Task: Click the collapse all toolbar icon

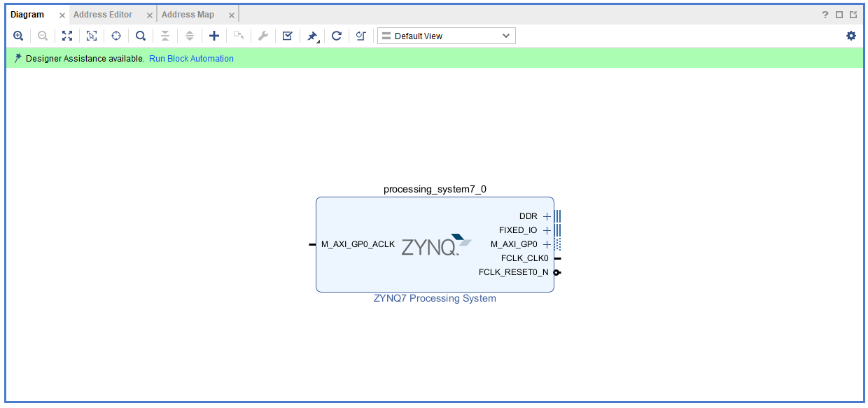Action: coord(165,36)
